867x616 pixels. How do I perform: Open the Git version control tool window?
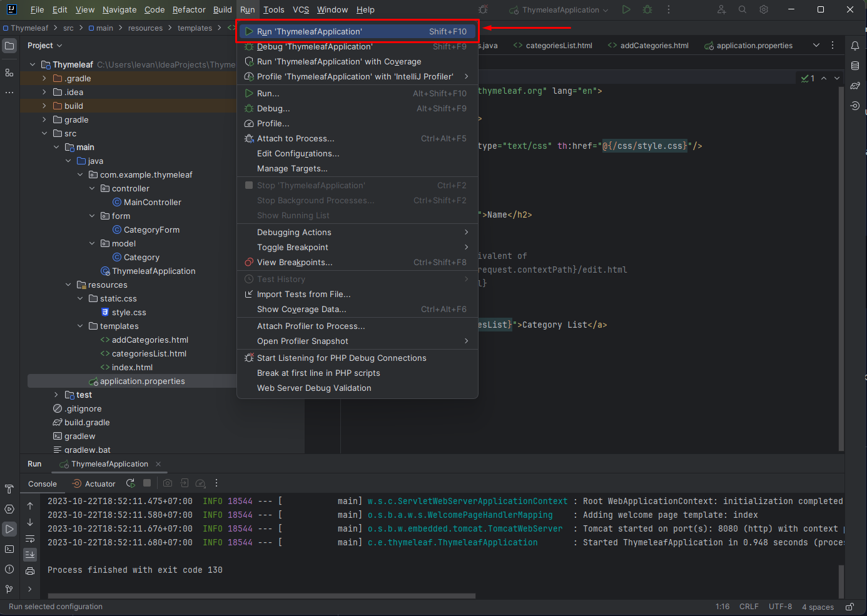tap(9, 589)
